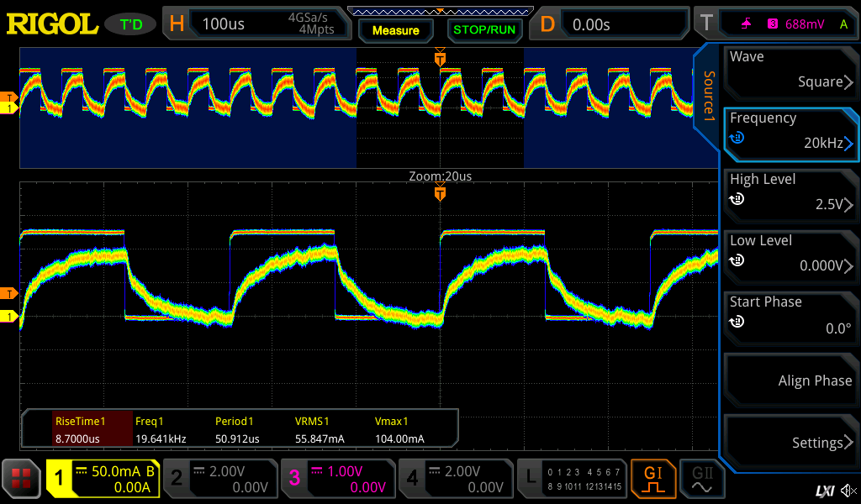Toggle channel 1 at 50.0mA
The width and height of the screenshot is (861, 504).
point(102,479)
